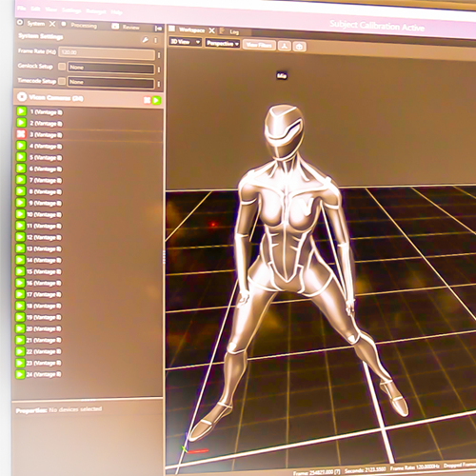The height and width of the screenshot is (476, 476).
Task: Click the wrench icon in System Settings
Action: point(145,40)
